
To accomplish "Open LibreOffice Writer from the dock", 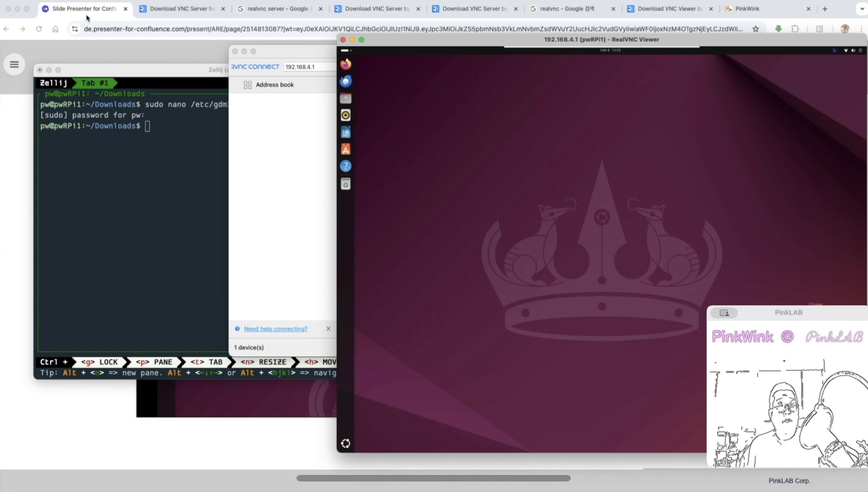I will click(345, 132).
